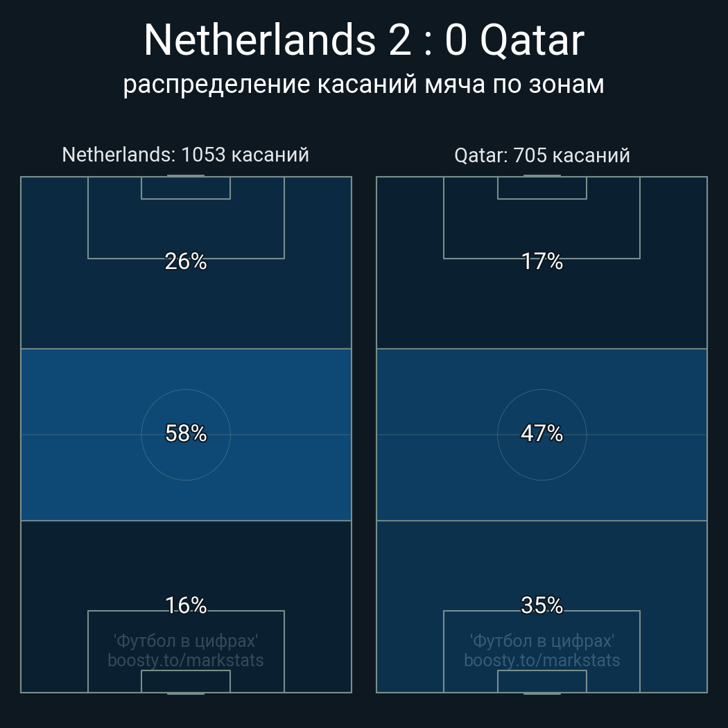Select Qatar's 47% midfield label
The image size is (728, 728).
(x=541, y=433)
